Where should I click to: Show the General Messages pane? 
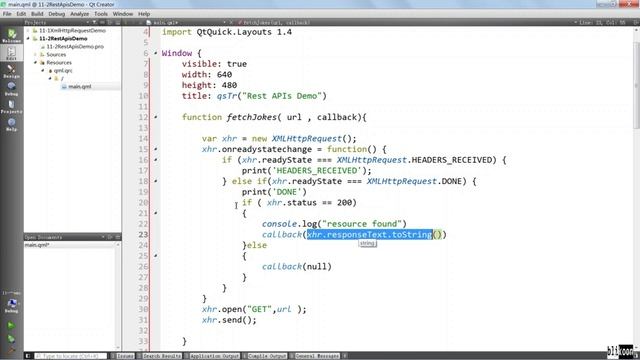[x=315, y=356]
